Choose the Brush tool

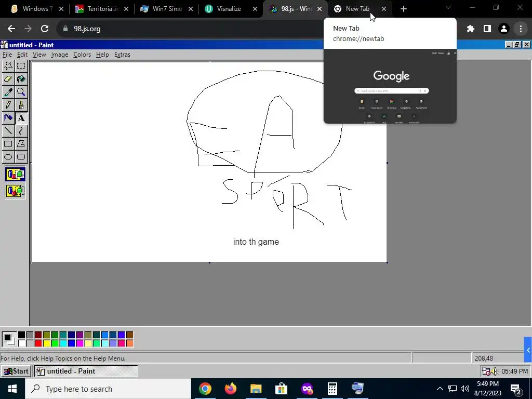(21, 105)
